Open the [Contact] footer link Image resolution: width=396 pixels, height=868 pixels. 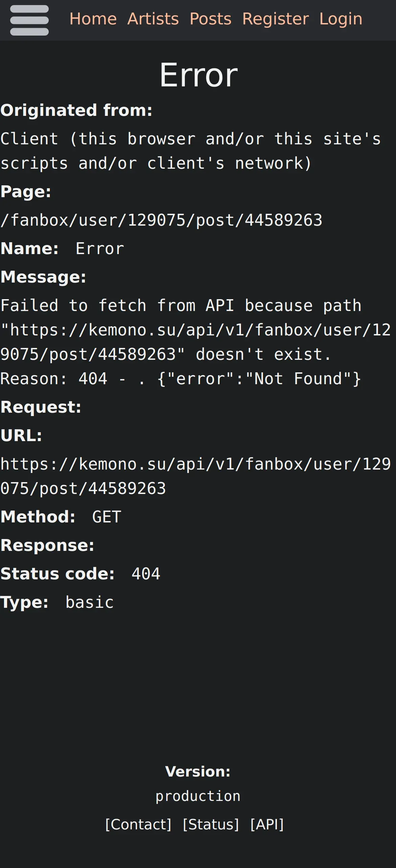coord(138,824)
